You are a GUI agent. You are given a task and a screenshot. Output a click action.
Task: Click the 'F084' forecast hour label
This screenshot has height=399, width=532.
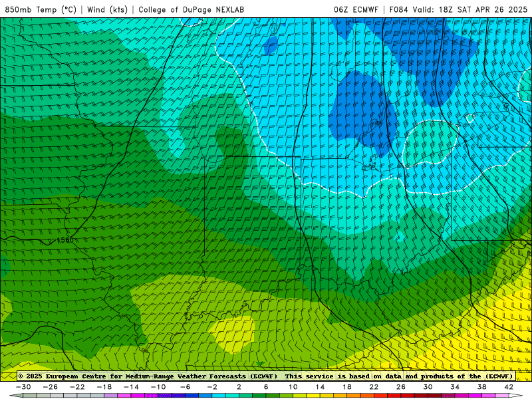pos(398,10)
